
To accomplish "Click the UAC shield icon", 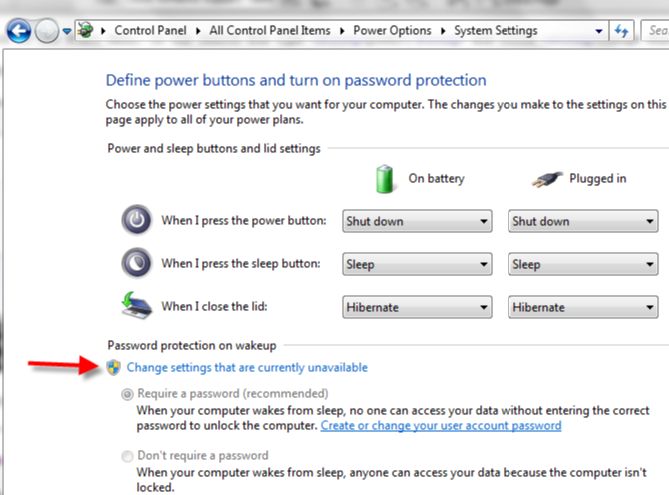I will pyautogui.click(x=114, y=367).
